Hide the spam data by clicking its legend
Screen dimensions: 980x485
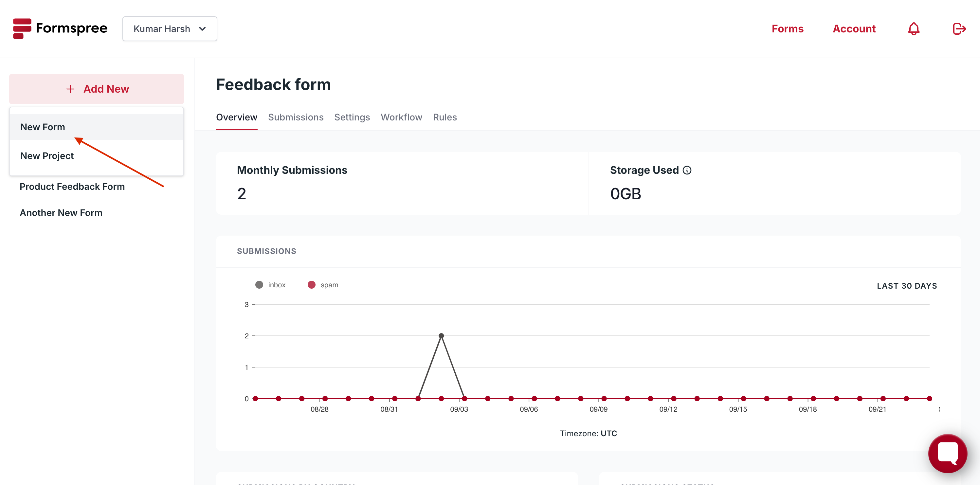tap(323, 284)
